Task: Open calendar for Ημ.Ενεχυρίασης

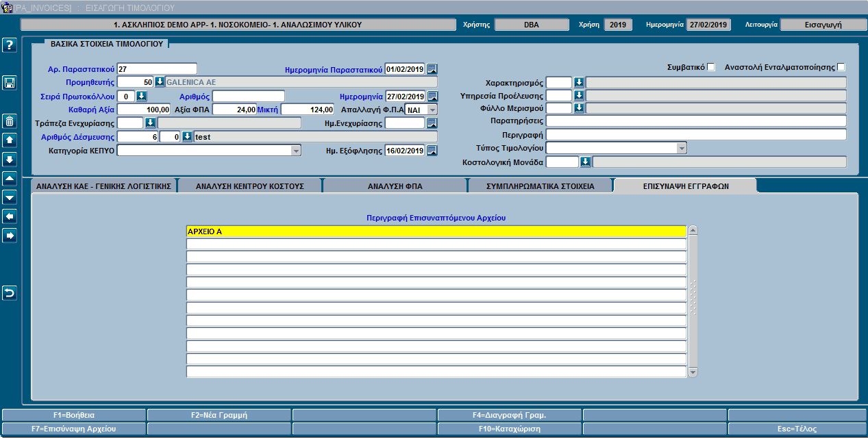Action: [432, 123]
